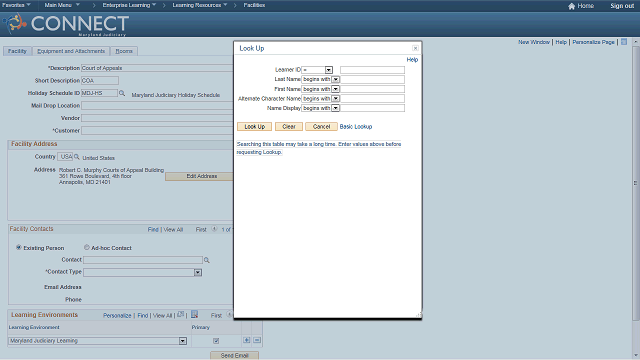
Task: Click the page icon beside Personalize Page
Action: pyautogui.click(x=624, y=42)
